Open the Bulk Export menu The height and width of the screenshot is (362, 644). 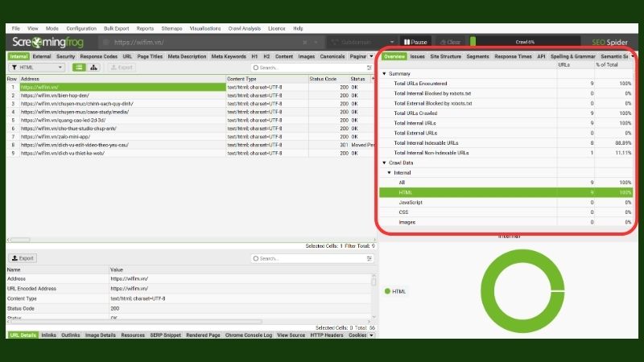(116, 28)
